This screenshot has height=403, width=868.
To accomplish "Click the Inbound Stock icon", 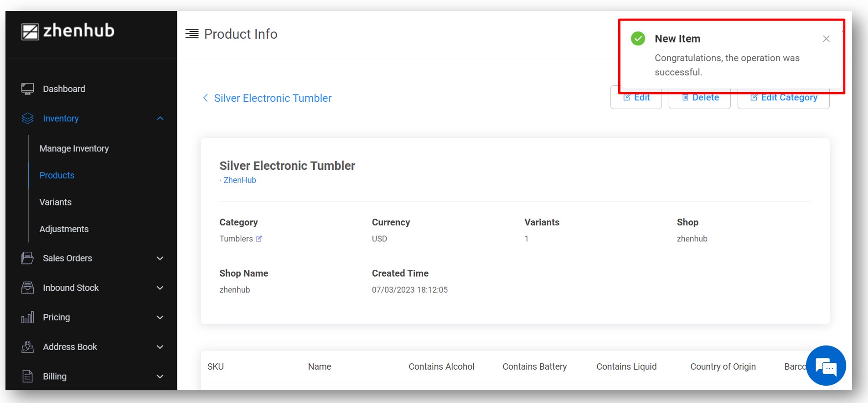I will coord(27,288).
